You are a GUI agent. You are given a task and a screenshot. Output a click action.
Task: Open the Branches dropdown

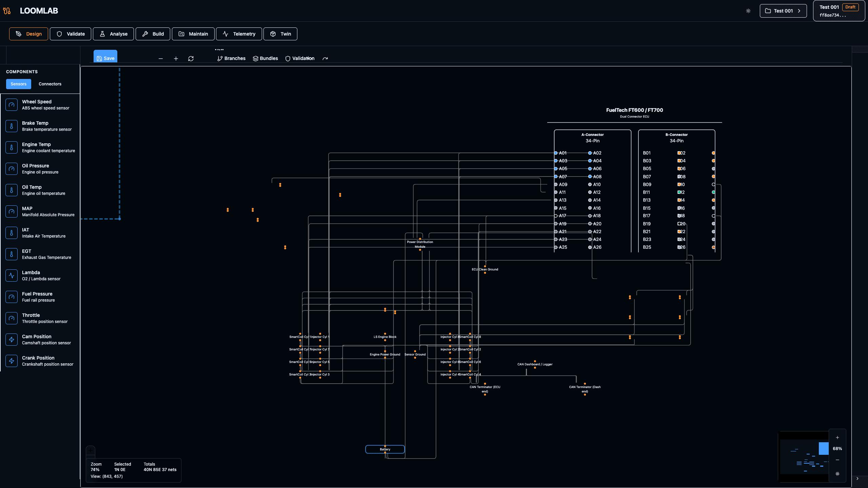[231, 58]
